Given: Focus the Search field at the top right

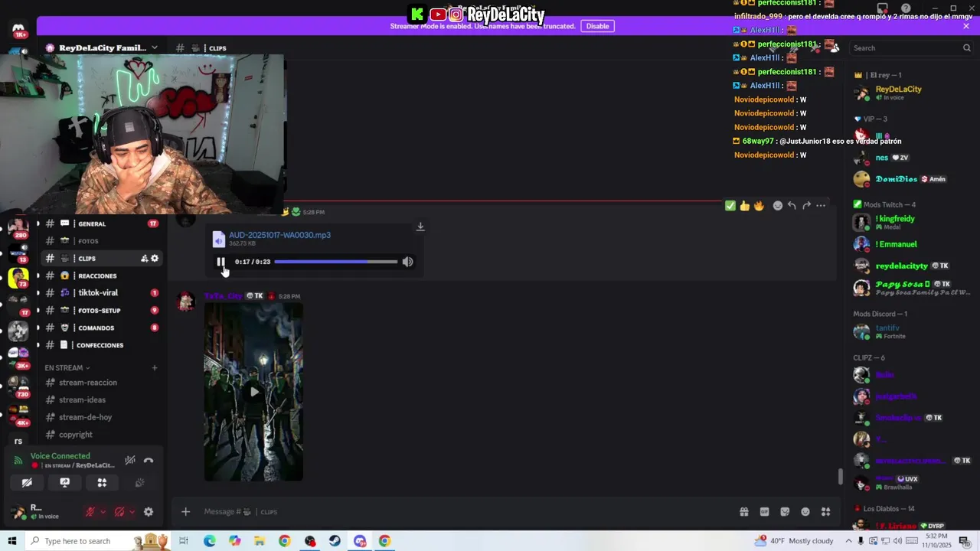Looking at the screenshot, I should [911, 47].
